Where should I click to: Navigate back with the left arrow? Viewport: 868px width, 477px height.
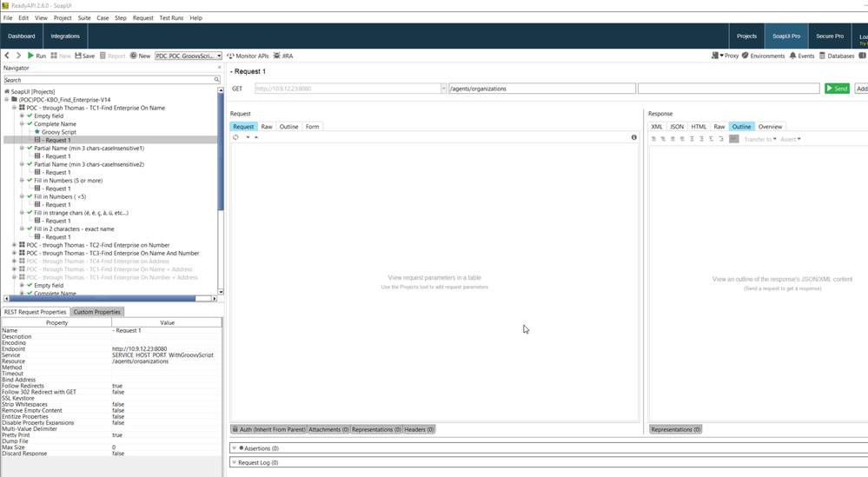7,56
